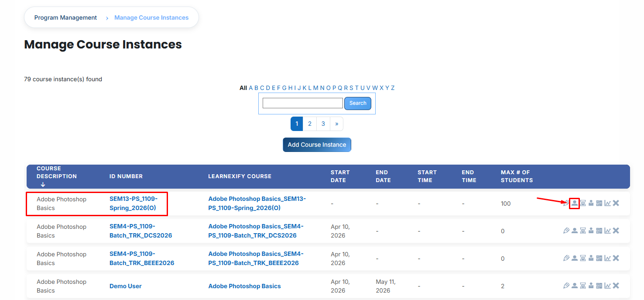Viewport: 644px width, 300px height.
Task: Click the » next page arrow
Action: click(x=337, y=124)
